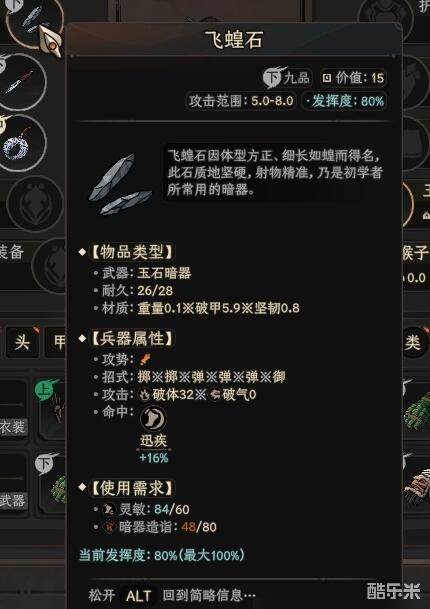Open the 甲 armor filter tab

tap(57, 342)
